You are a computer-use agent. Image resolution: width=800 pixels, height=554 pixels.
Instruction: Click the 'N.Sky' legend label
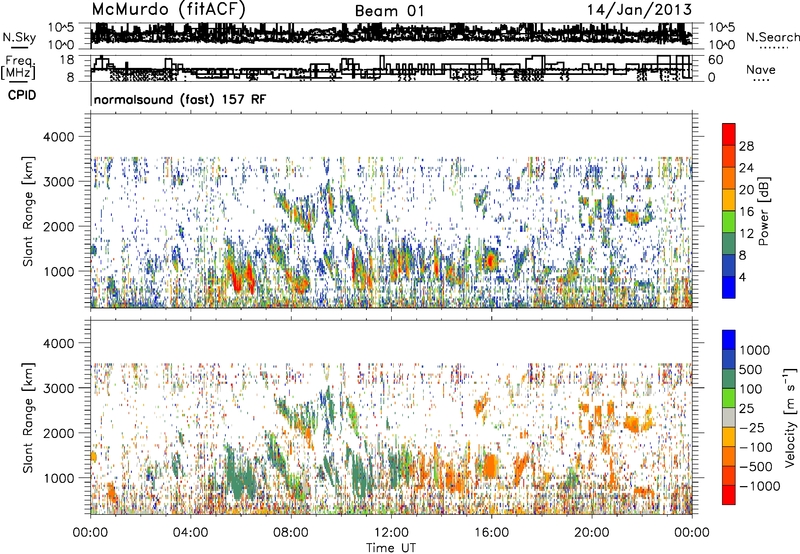19,37
